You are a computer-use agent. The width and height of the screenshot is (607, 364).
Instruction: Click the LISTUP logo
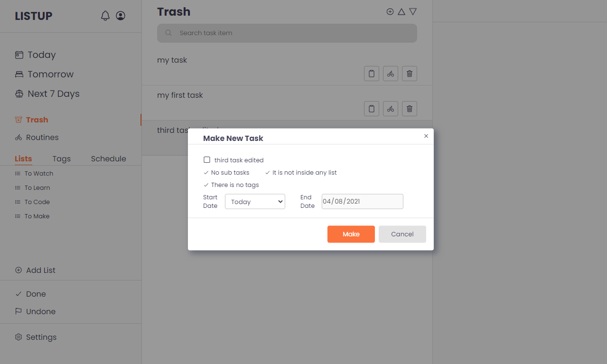[34, 16]
